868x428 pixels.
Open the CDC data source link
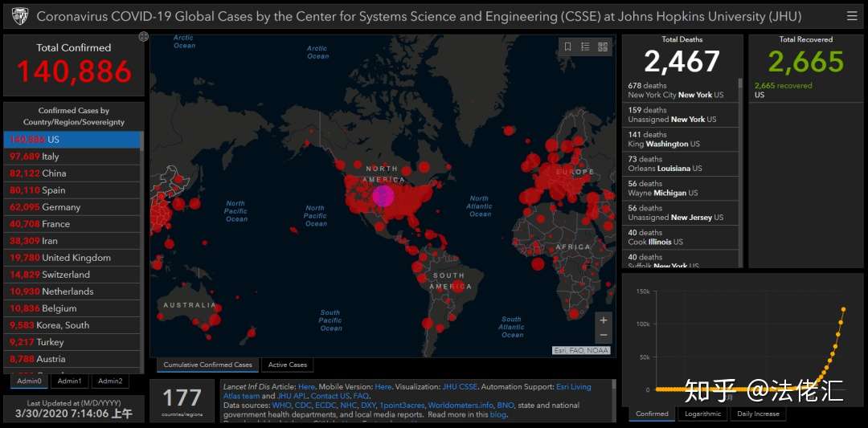coord(303,406)
